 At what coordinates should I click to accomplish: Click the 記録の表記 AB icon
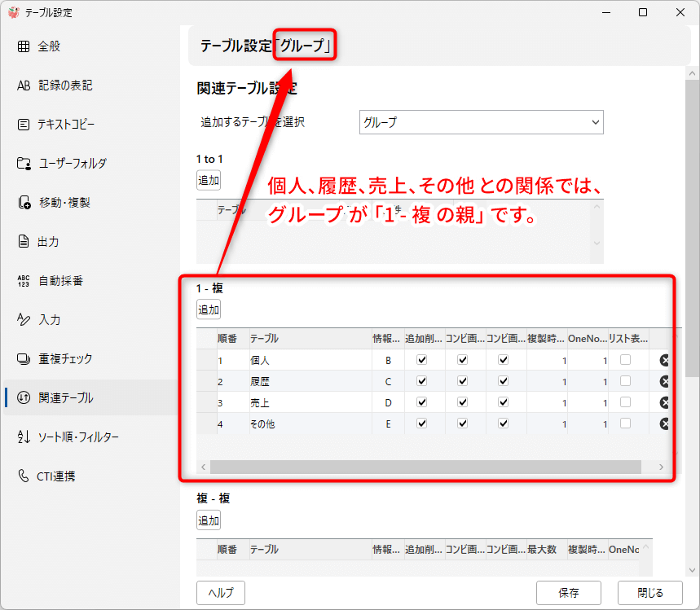pos(24,86)
